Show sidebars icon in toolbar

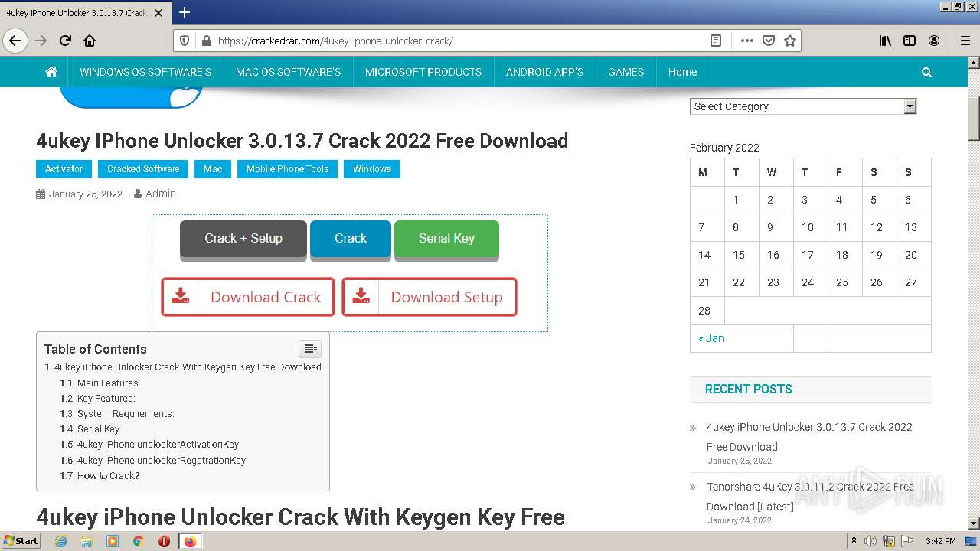(x=910, y=41)
